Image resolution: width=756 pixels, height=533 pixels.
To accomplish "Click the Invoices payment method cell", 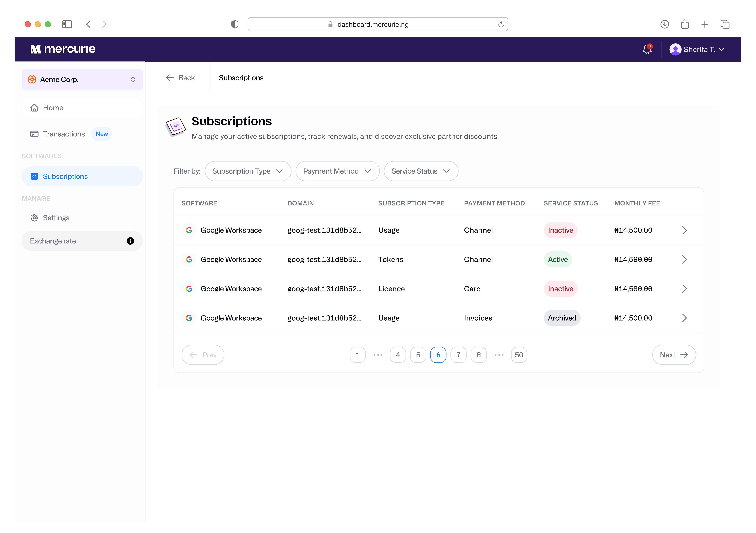I will click(x=478, y=318).
